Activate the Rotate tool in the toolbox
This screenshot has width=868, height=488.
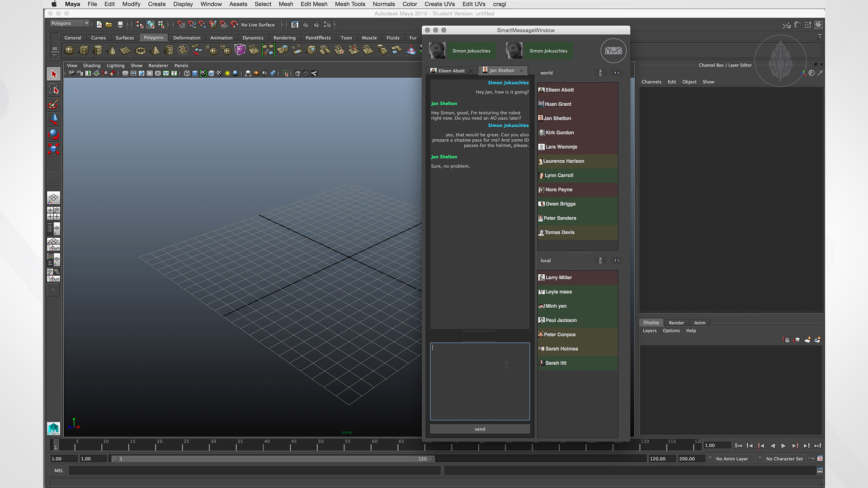coord(53,134)
